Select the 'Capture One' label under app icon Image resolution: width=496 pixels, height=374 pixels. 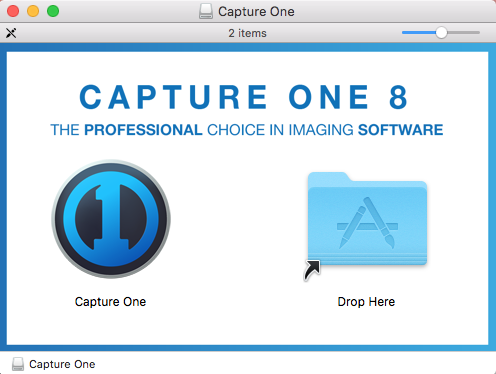click(110, 302)
